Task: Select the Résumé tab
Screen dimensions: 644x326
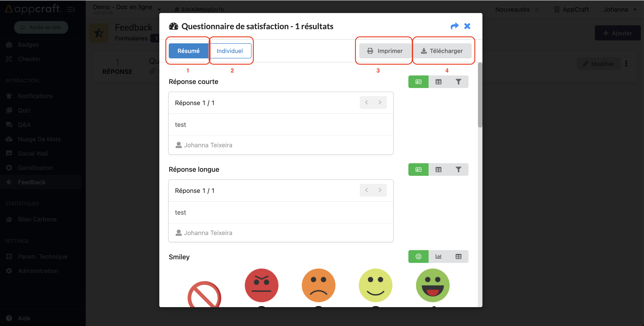Action: [x=188, y=51]
